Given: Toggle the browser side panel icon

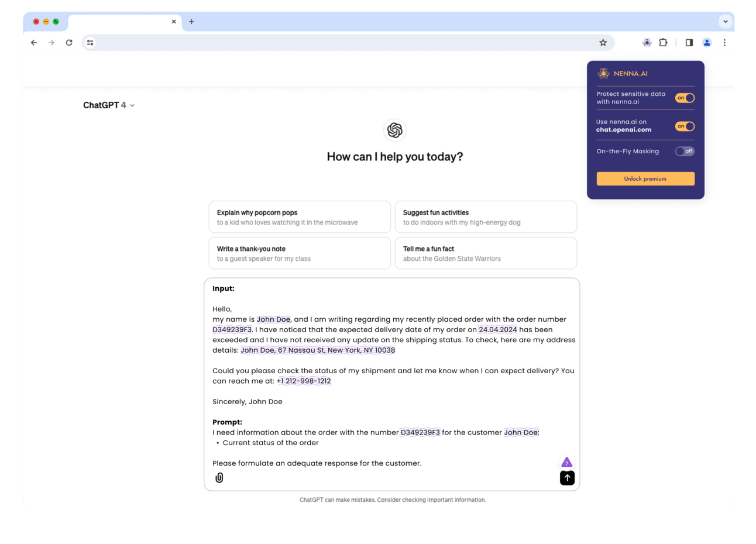Looking at the screenshot, I should tap(689, 43).
